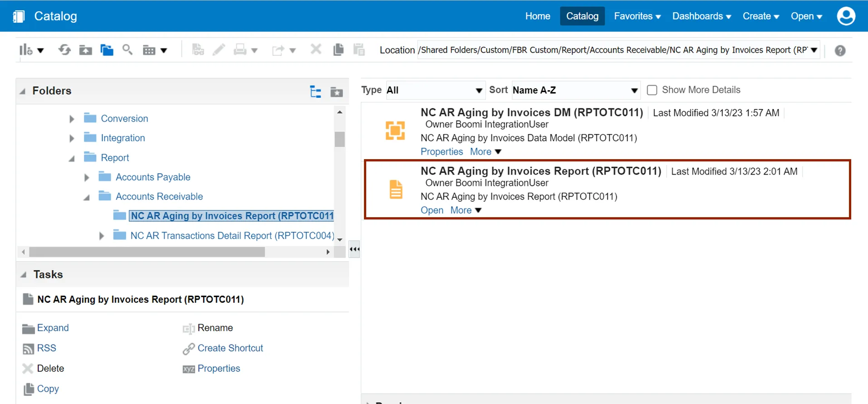Go to the Home tab

click(538, 16)
